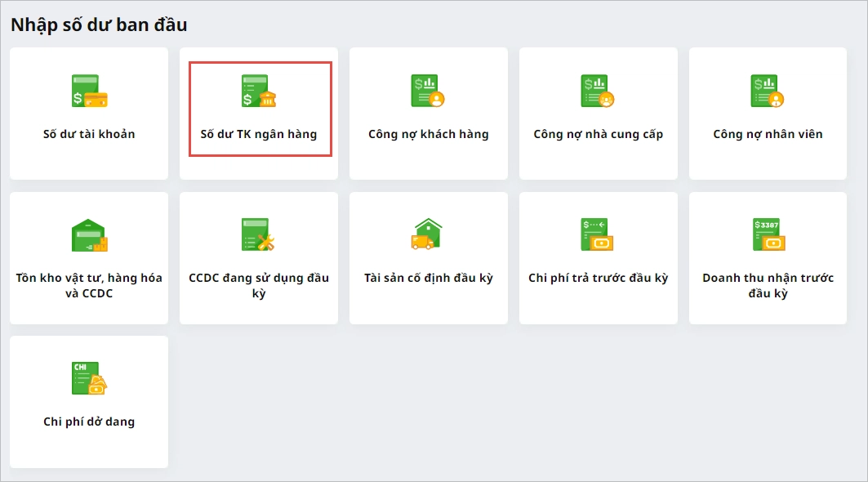Select the Công nợ khách hàng icon
The width and height of the screenshot is (868, 482).
coord(429,91)
